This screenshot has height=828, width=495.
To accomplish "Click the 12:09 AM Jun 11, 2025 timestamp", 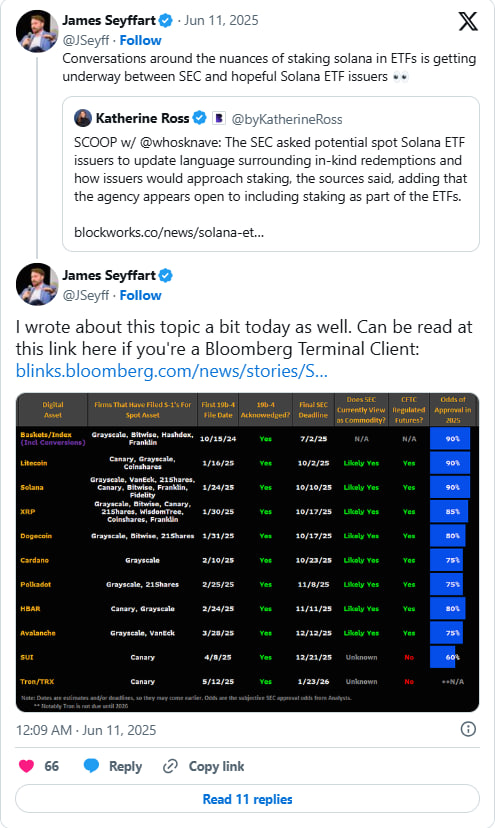I will pyautogui.click(x=86, y=730).
